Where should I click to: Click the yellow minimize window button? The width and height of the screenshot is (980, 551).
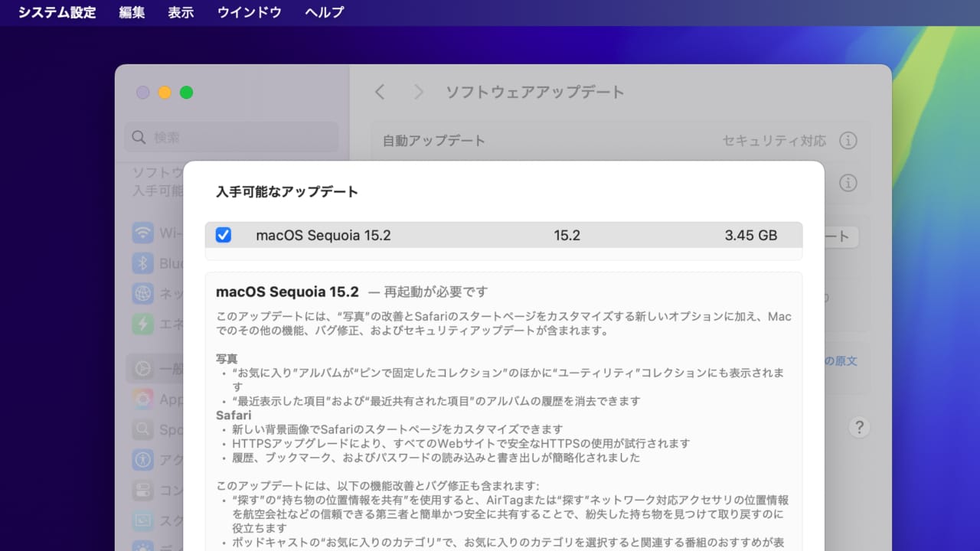pyautogui.click(x=165, y=93)
